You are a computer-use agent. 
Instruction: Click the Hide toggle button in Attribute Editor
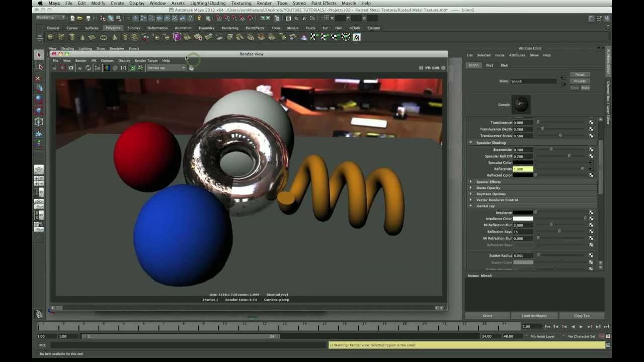click(585, 88)
